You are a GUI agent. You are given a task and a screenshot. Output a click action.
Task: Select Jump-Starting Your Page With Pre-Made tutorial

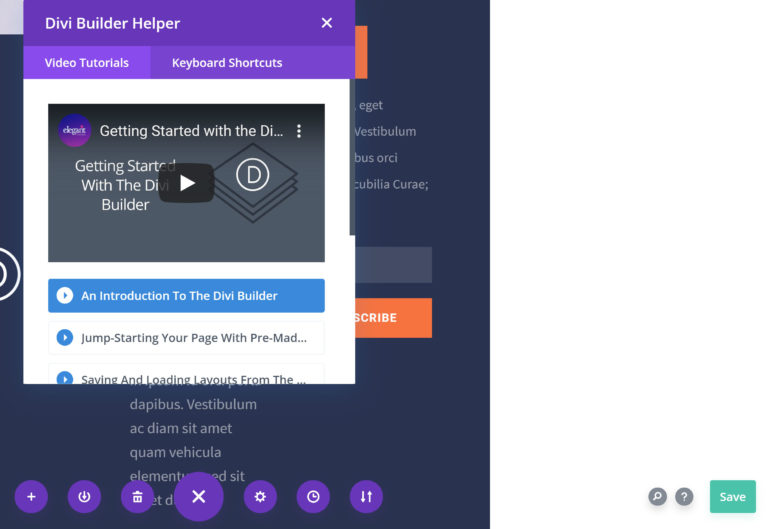point(186,337)
